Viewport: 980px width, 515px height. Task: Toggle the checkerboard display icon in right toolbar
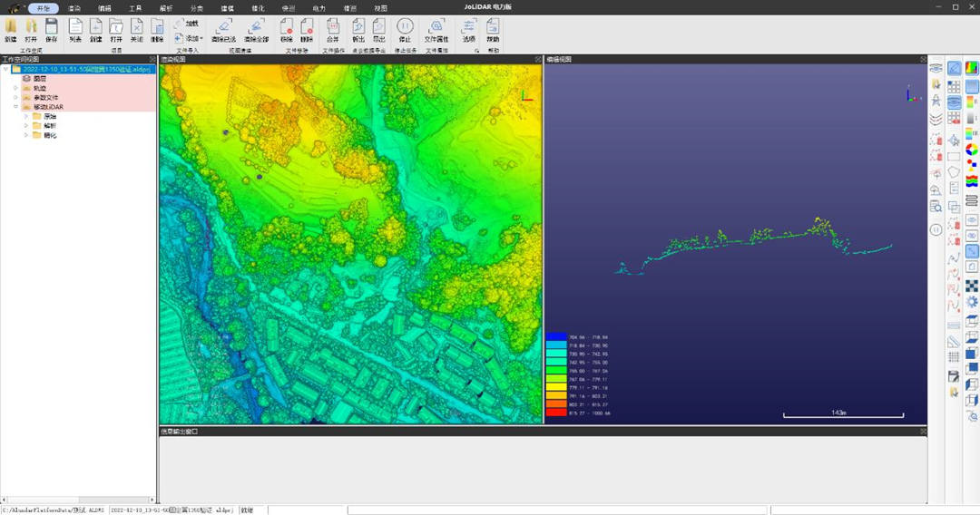(972, 286)
